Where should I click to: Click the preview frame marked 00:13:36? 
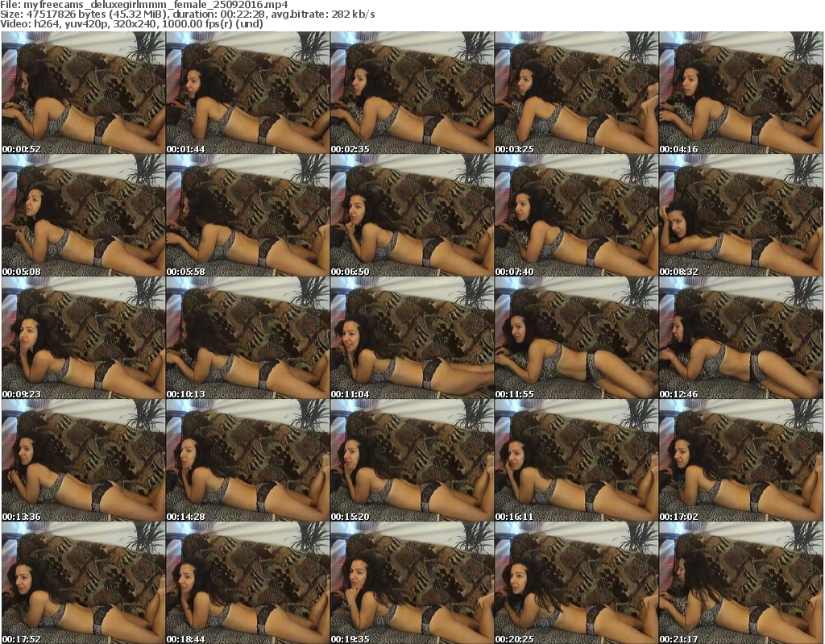(x=83, y=460)
